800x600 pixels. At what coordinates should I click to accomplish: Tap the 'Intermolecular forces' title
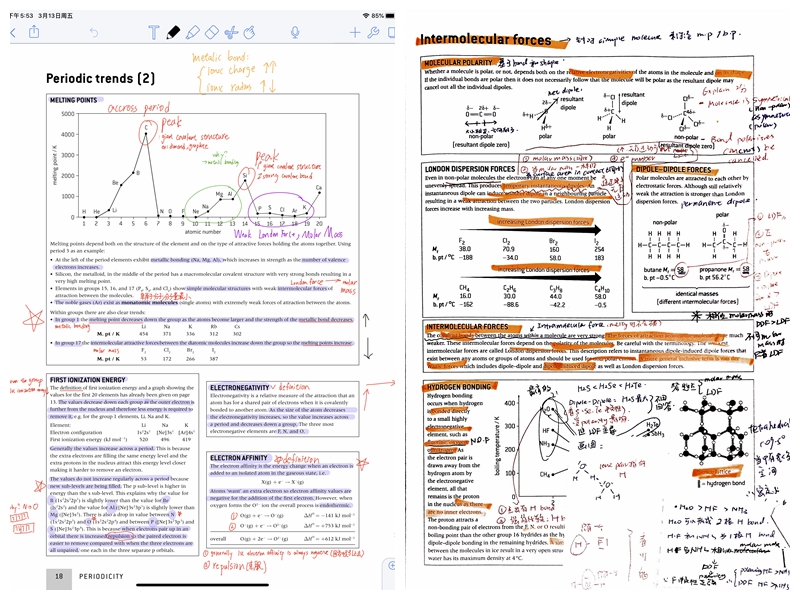tap(485, 40)
